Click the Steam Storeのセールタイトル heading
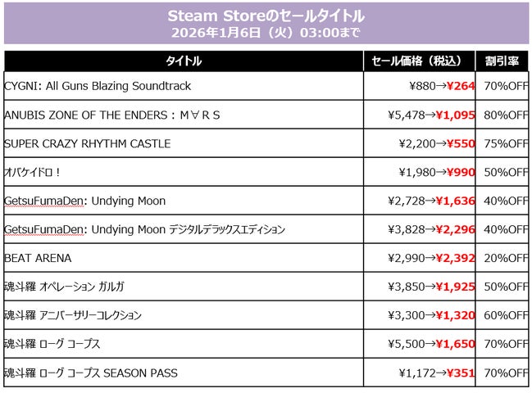The width and height of the screenshot is (532, 393). (x=266, y=16)
